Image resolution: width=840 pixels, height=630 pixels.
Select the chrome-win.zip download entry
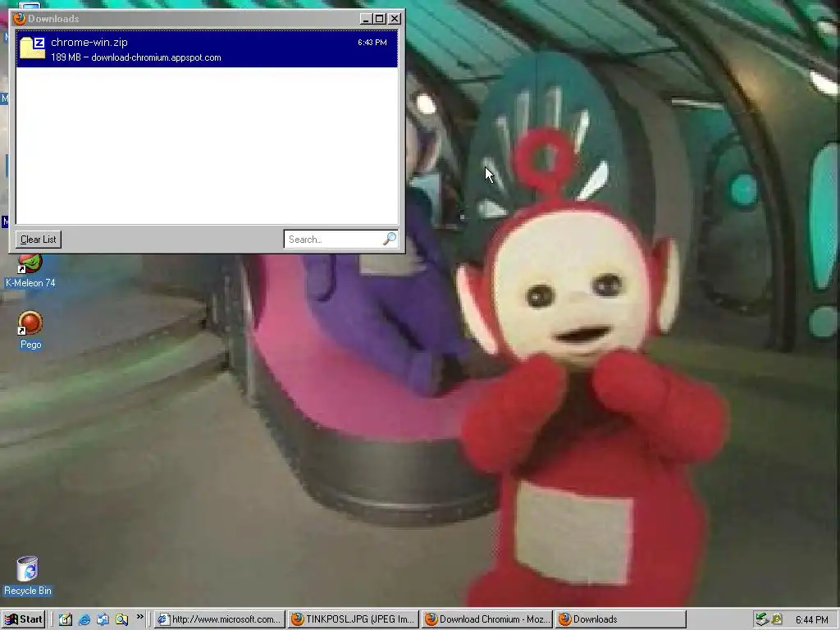coord(207,48)
